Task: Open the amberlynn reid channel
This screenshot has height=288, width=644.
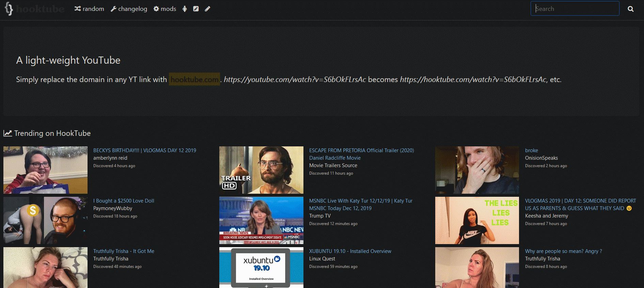Action: tap(110, 158)
